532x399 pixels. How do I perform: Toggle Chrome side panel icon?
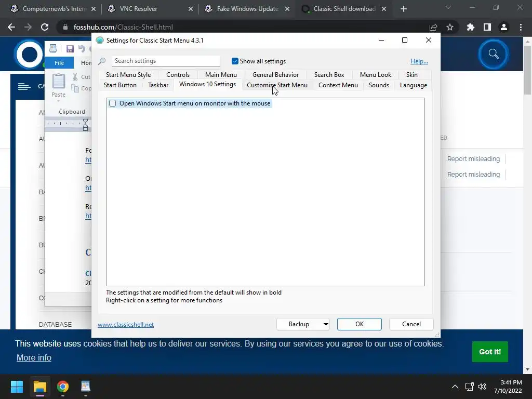tap(487, 27)
